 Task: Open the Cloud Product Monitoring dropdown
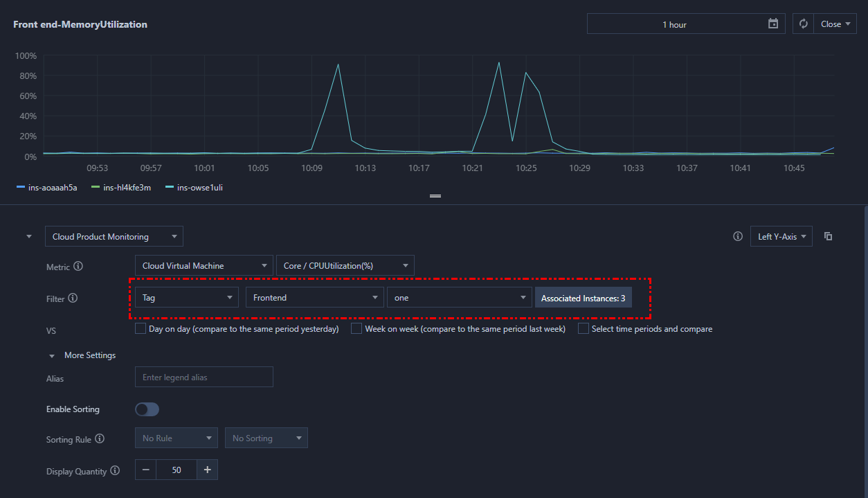(114, 237)
